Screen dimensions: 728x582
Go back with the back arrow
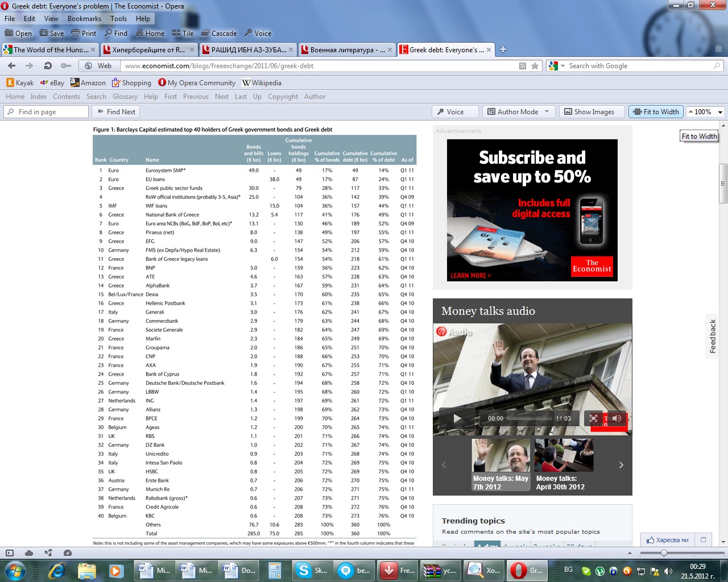(x=13, y=66)
